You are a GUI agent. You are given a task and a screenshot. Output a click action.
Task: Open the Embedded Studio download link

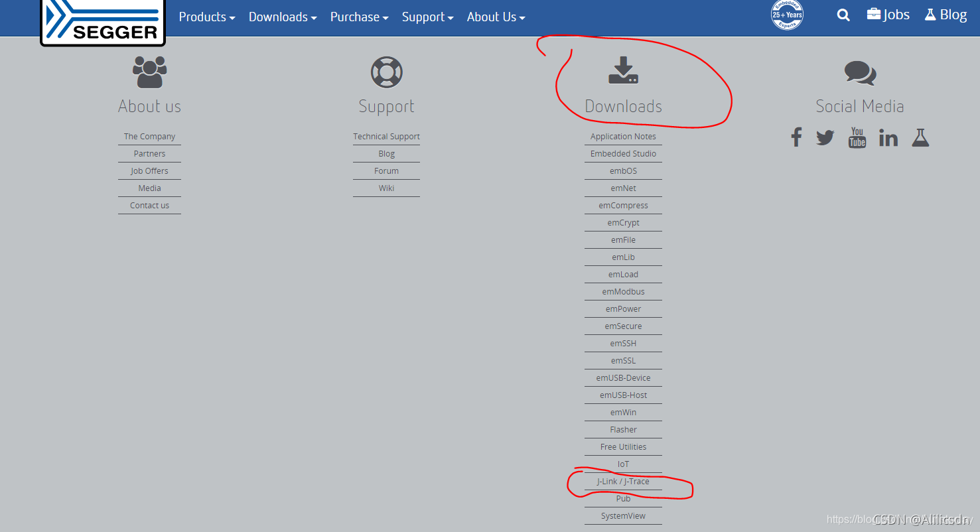click(623, 154)
